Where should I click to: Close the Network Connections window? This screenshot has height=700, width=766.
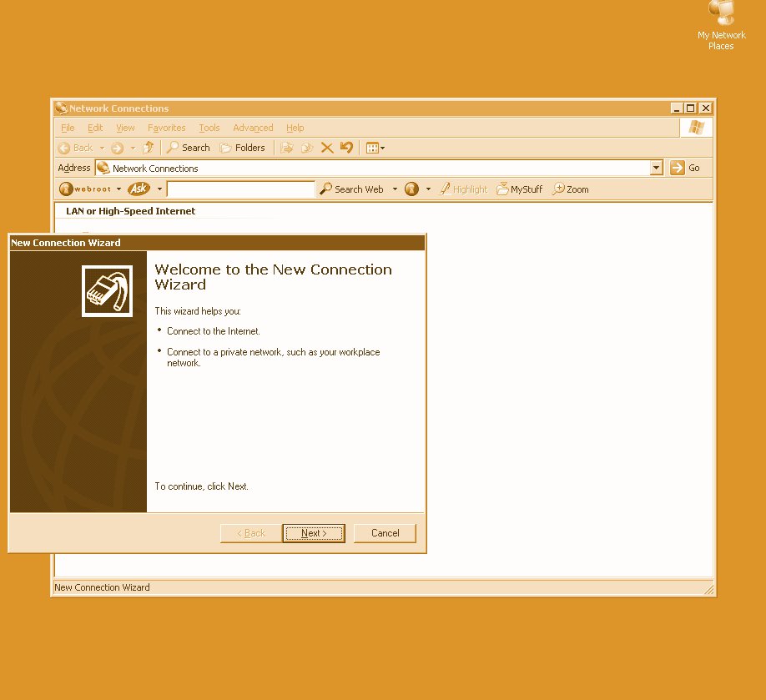coord(705,108)
